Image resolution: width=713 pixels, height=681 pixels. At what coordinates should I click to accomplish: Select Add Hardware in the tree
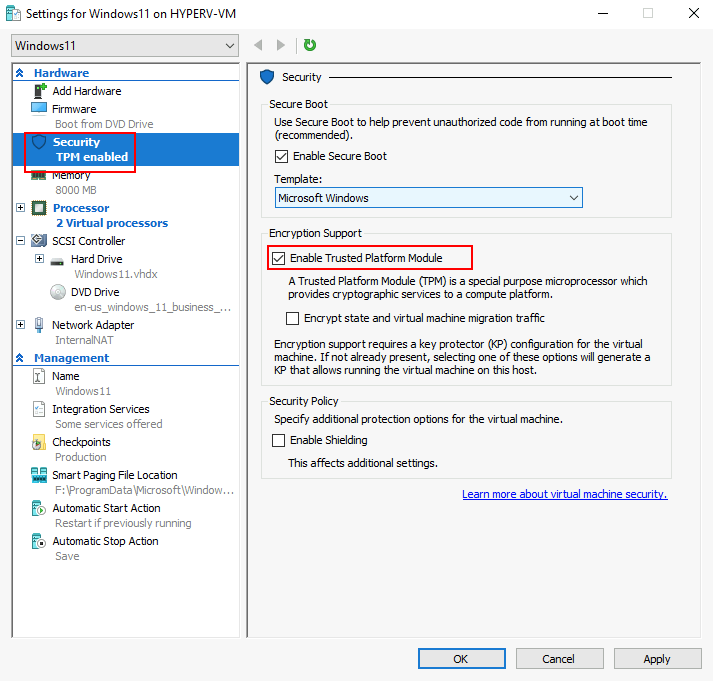point(86,91)
